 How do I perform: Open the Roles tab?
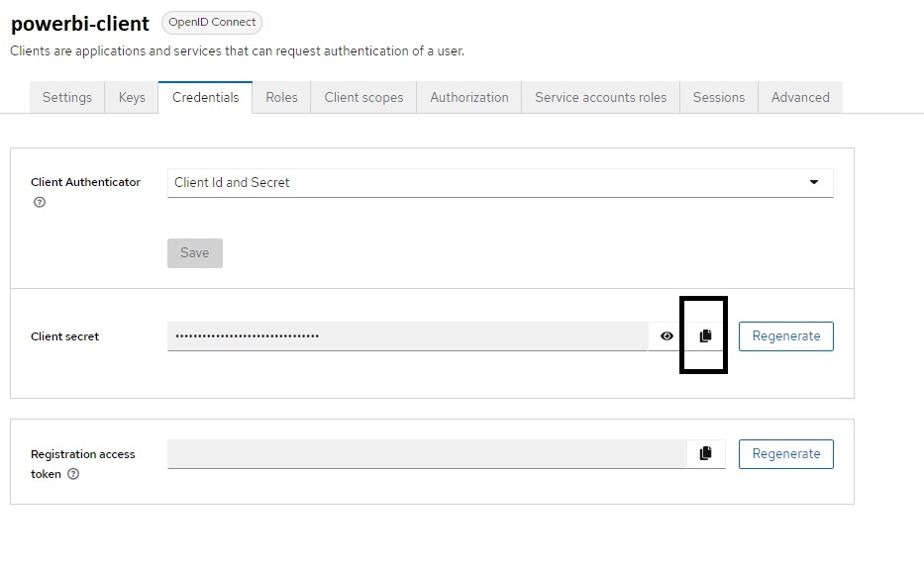coord(281,98)
